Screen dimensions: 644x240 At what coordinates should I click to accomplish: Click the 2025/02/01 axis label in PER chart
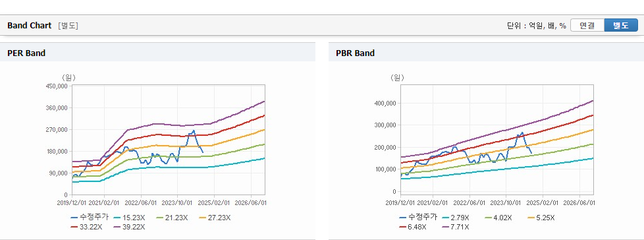click(214, 203)
